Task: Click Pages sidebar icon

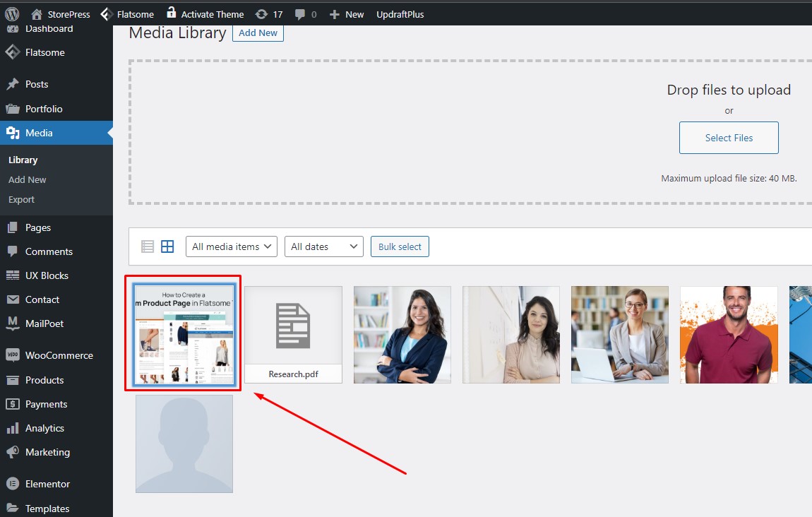Action: (x=13, y=227)
